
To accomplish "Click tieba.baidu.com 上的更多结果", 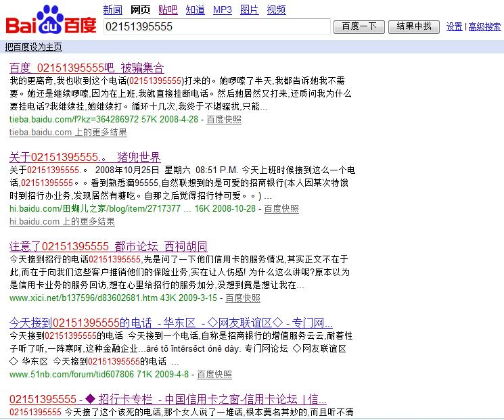I will (68, 132).
